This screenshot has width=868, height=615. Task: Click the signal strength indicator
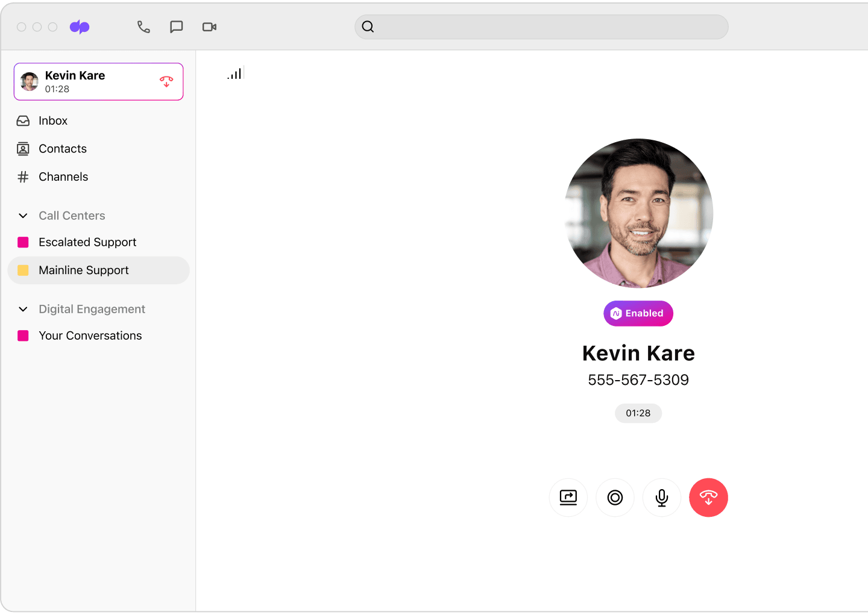coord(235,73)
